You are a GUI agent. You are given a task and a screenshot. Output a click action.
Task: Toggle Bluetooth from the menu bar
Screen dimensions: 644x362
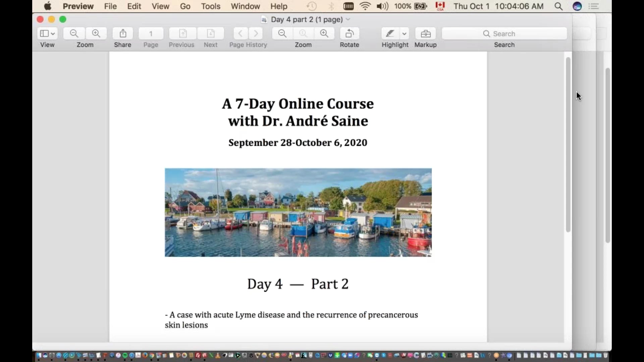click(331, 6)
